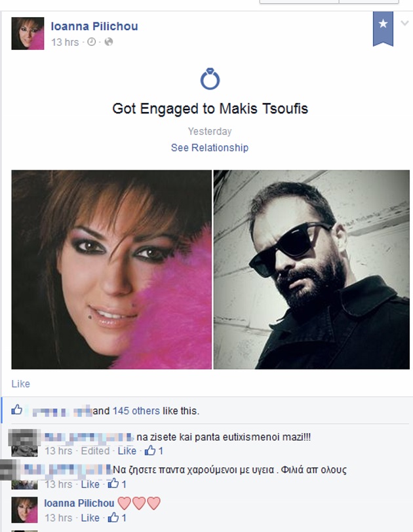Like Ioanna's hearts comment
The image size is (413, 532).
point(90,518)
